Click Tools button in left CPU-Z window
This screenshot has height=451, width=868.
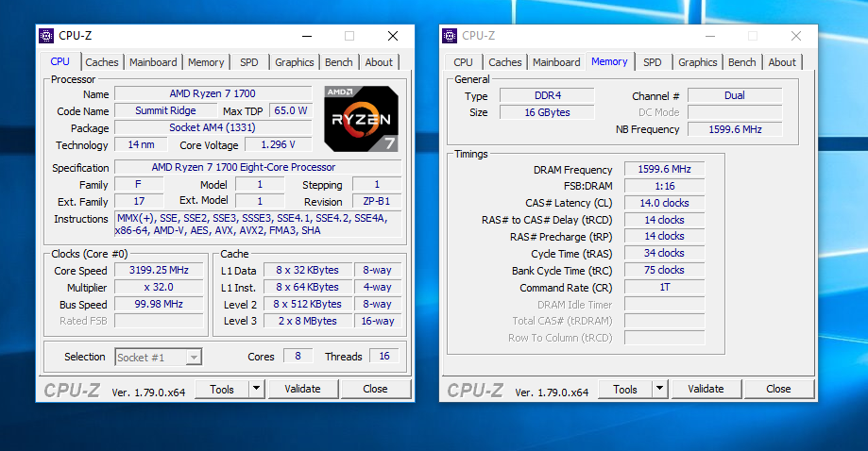(x=222, y=389)
